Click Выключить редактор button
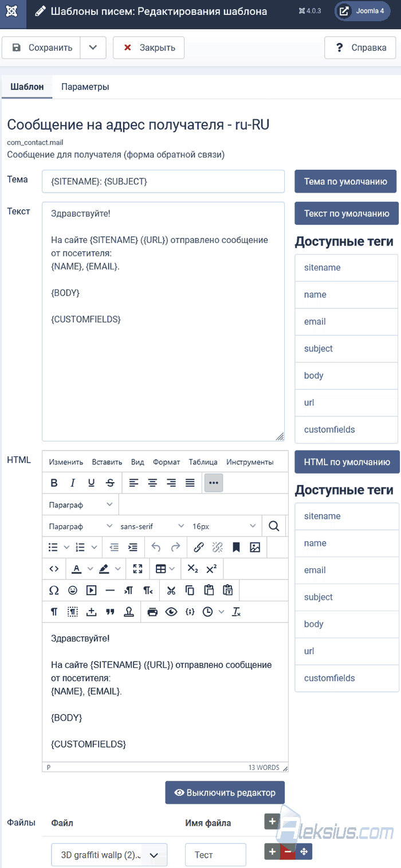Screen dimensions: 401x868 pos(225,792)
